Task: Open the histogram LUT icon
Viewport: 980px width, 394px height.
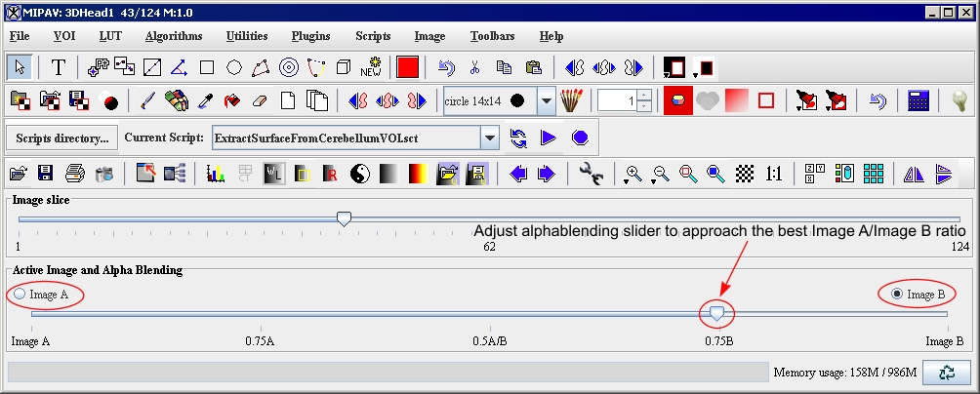Action: (x=216, y=174)
